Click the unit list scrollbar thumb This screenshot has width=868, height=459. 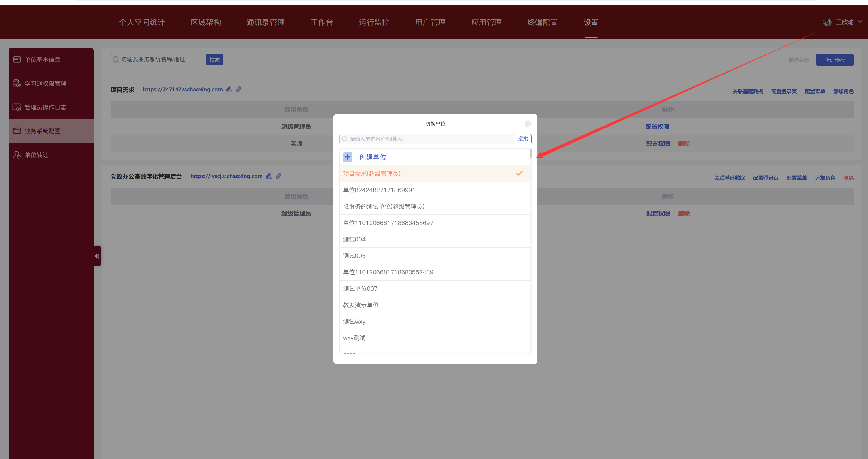coord(530,154)
